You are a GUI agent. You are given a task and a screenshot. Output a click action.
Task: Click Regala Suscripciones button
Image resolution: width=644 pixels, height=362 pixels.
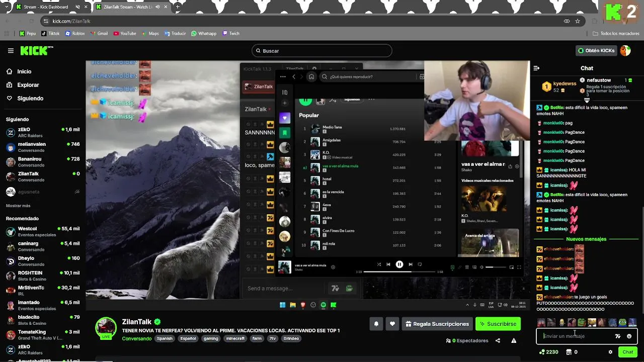coord(437,324)
